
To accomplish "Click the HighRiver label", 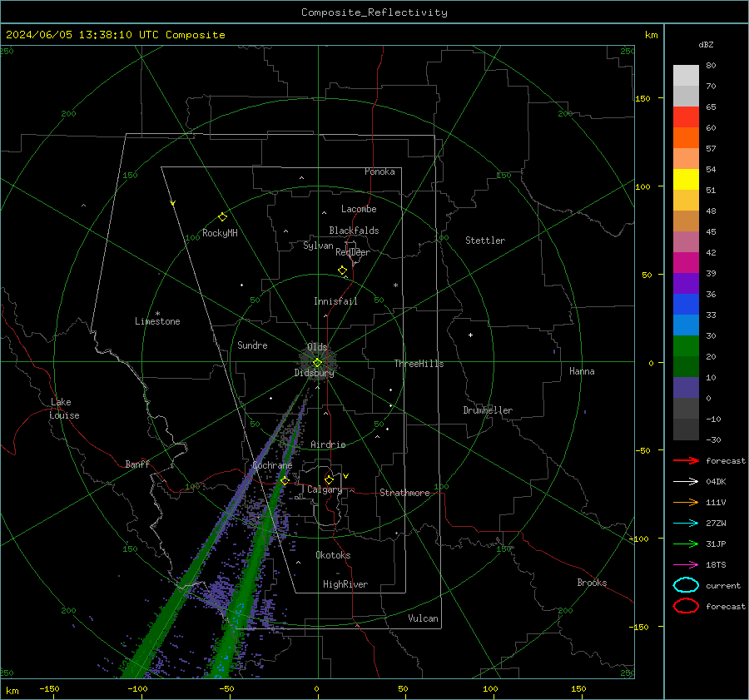I will coord(345,584).
